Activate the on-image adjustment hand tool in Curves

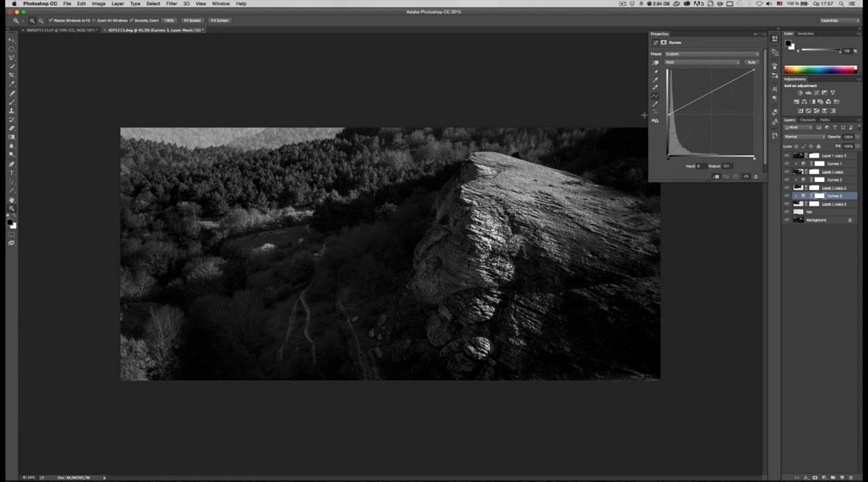[655, 63]
